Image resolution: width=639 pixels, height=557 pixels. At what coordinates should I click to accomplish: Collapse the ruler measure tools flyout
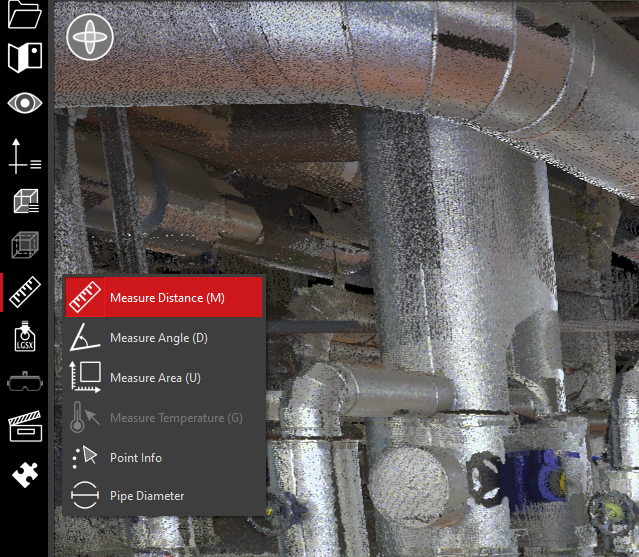click(24, 292)
